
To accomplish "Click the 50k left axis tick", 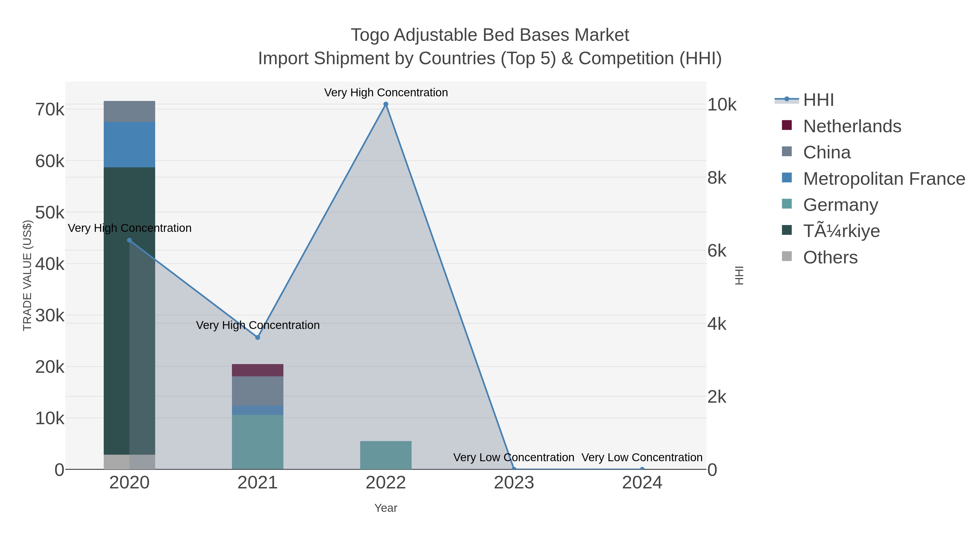I will [x=50, y=213].
